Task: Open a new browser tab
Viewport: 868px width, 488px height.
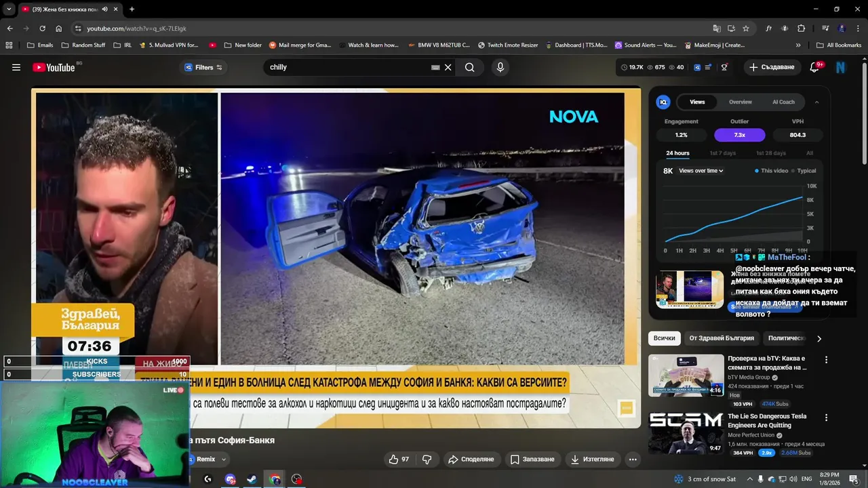Action: coord(132,9)
